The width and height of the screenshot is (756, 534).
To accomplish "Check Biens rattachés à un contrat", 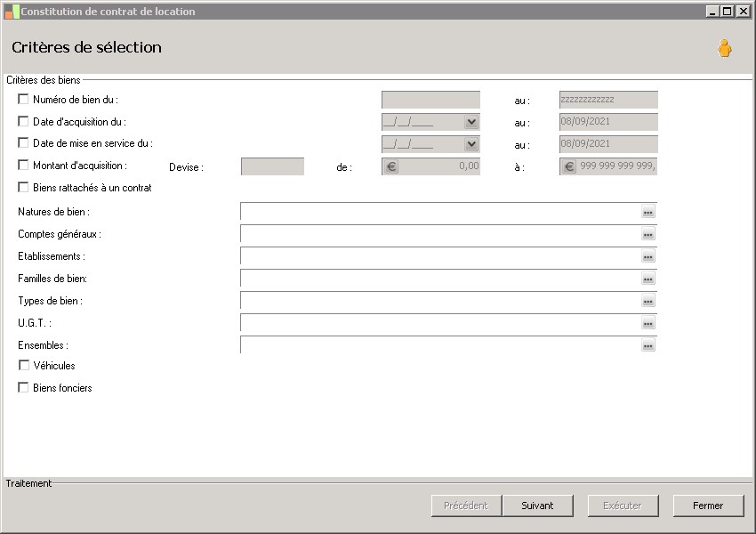I will [x=23, y=187].
